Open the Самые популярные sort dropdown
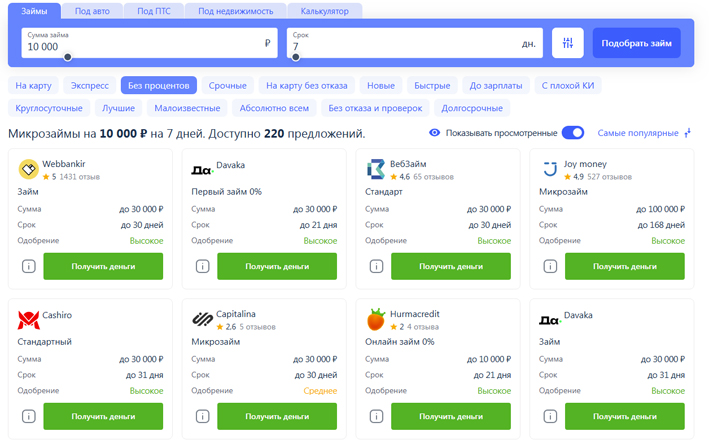The width and height of the screenshot is (710, 440). click(x=638, y=133)
